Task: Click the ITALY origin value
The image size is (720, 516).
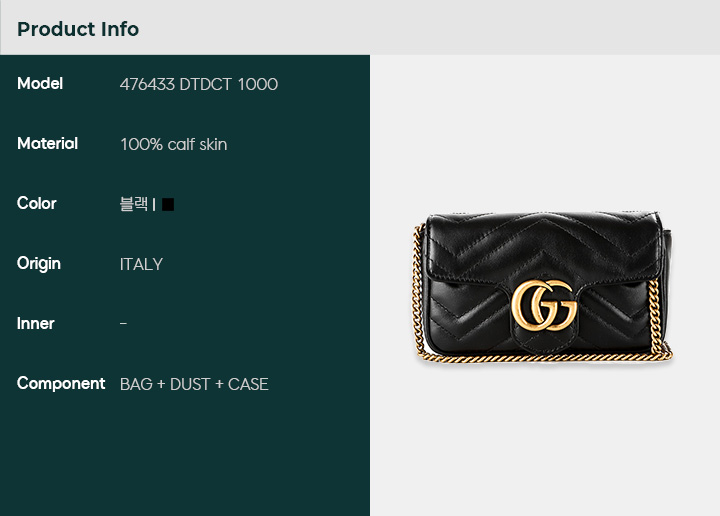Action: pos(141,264)
